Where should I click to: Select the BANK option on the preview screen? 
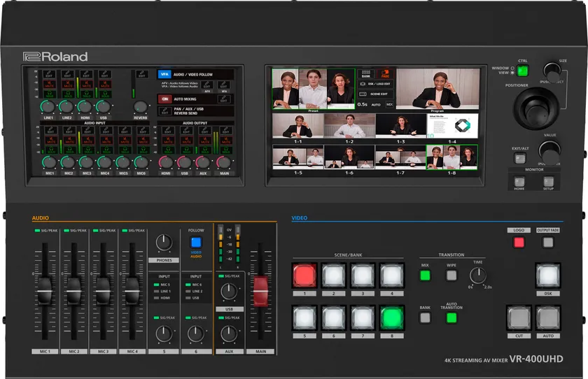tap(365, 73)
